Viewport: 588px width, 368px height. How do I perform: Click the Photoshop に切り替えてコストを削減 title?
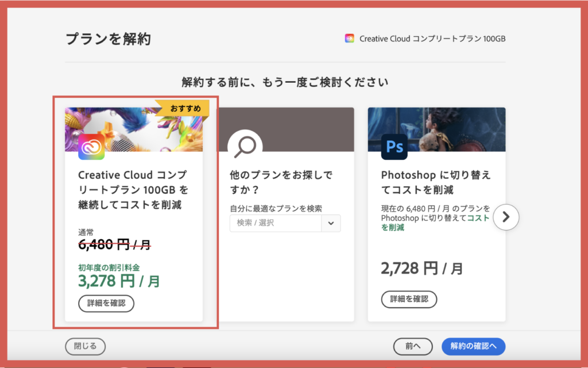[436, 182]
